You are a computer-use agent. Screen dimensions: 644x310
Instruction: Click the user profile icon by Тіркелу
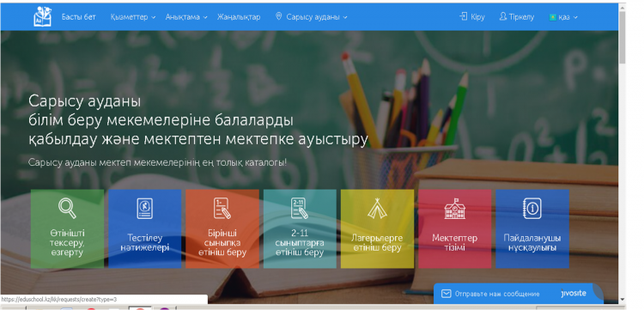coord(502,17)
